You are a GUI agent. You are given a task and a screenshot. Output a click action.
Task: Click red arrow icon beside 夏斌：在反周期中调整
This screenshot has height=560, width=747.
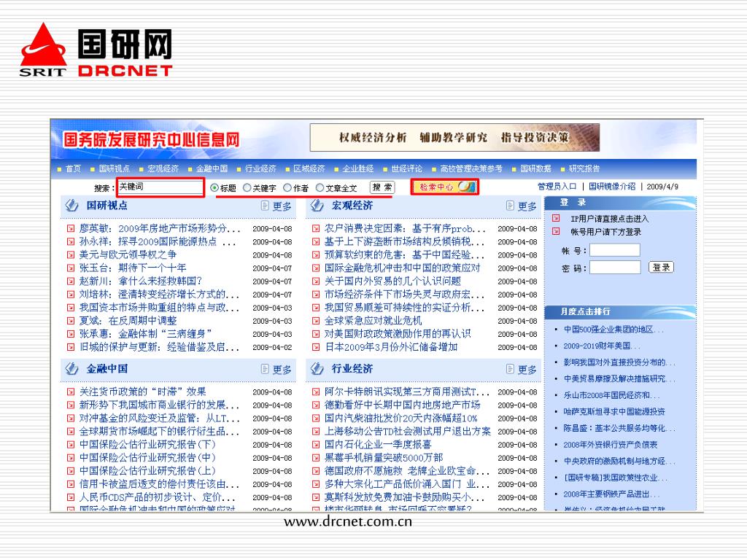tap(71, 321)
